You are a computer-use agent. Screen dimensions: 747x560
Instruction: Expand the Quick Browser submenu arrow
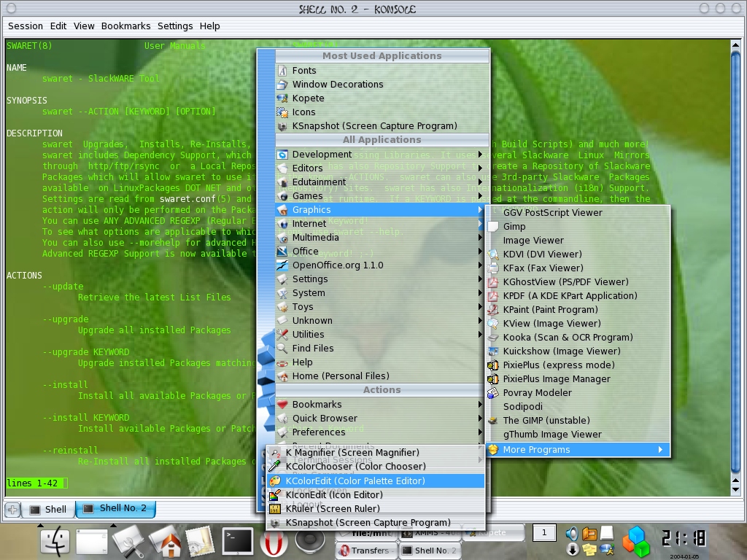coord(480,418)
